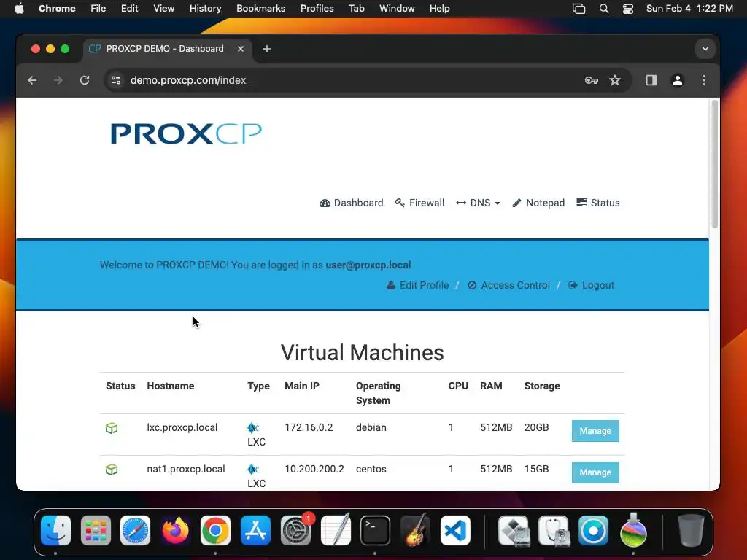Open Launchpad from the Dock

[x=96, y=531]
